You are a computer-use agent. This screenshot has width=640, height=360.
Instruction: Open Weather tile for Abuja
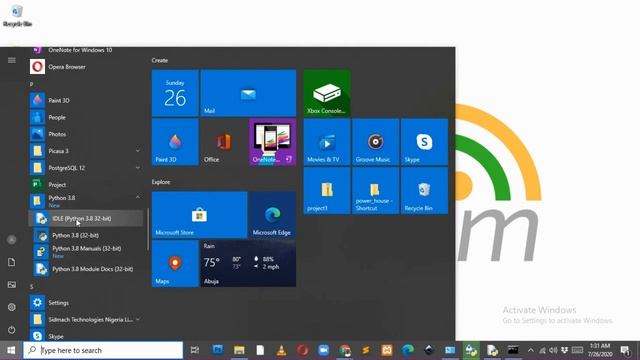pyautogui.click(x=248, y=264)
